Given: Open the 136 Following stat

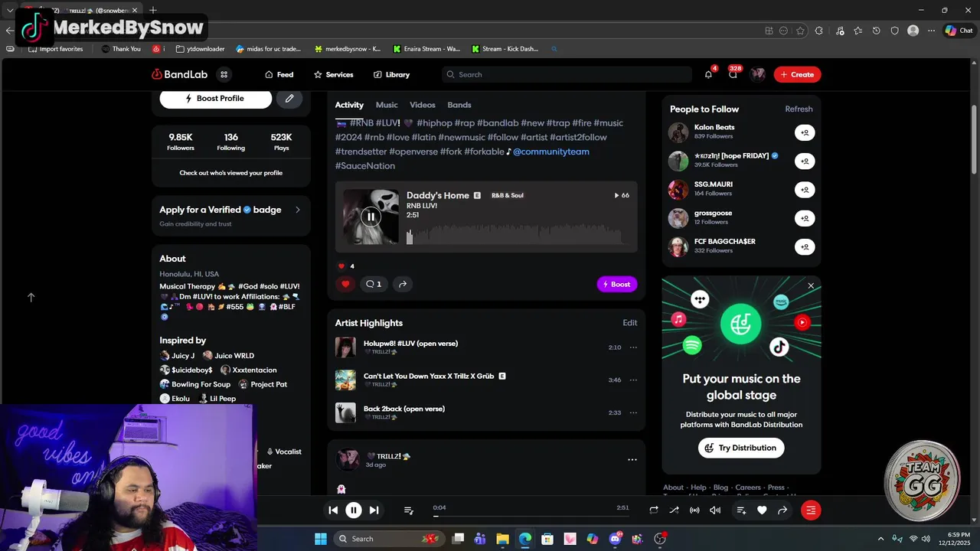Looking at the screenshot, I should 231,142.
